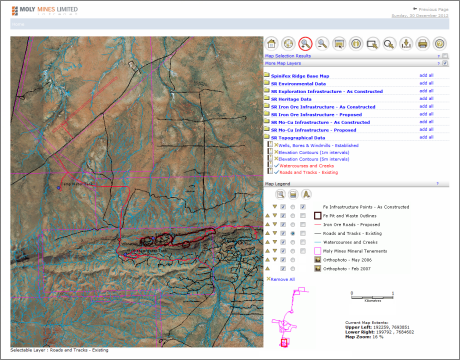Select the Zoom In magnifier tool
This screenshot has height=360, width=460.
click(305, 44)
